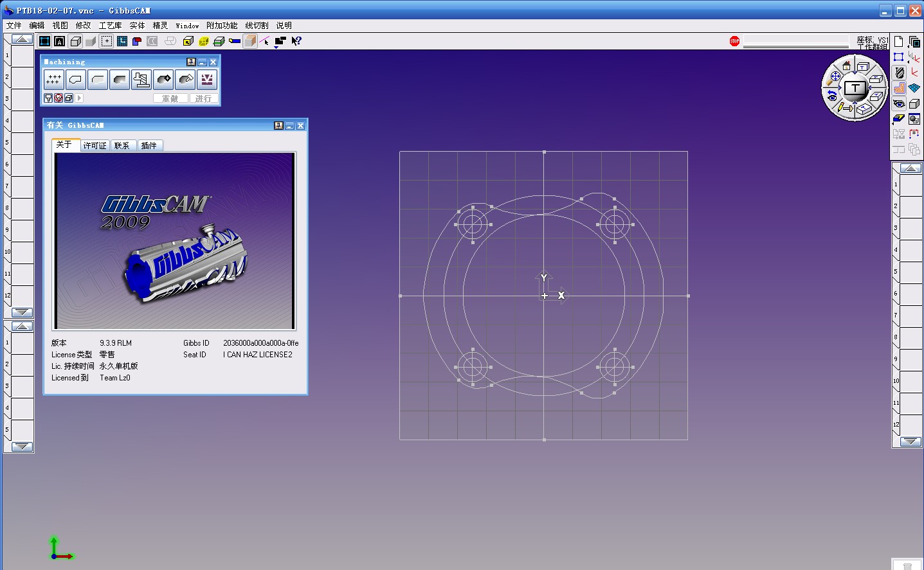Click the cube with yellow arrow icon
This screenshot has height=570, width=924.
pyautogui.click(x=188, y=41)
